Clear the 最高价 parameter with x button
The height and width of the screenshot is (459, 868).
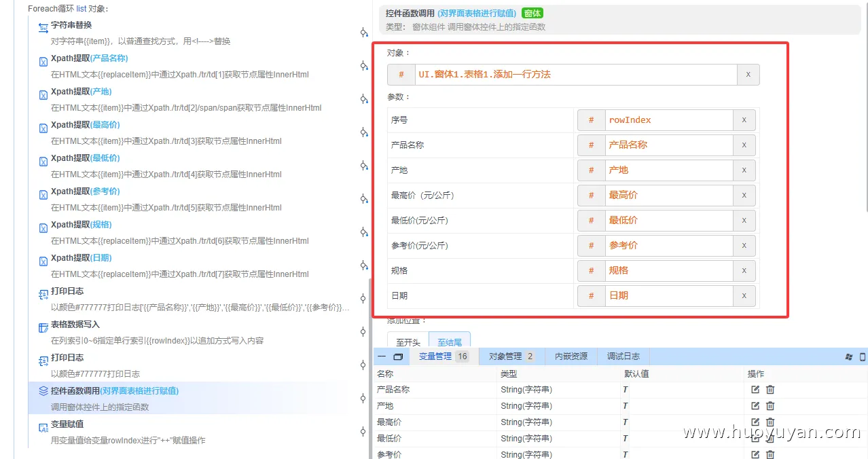tap(744, 196)
